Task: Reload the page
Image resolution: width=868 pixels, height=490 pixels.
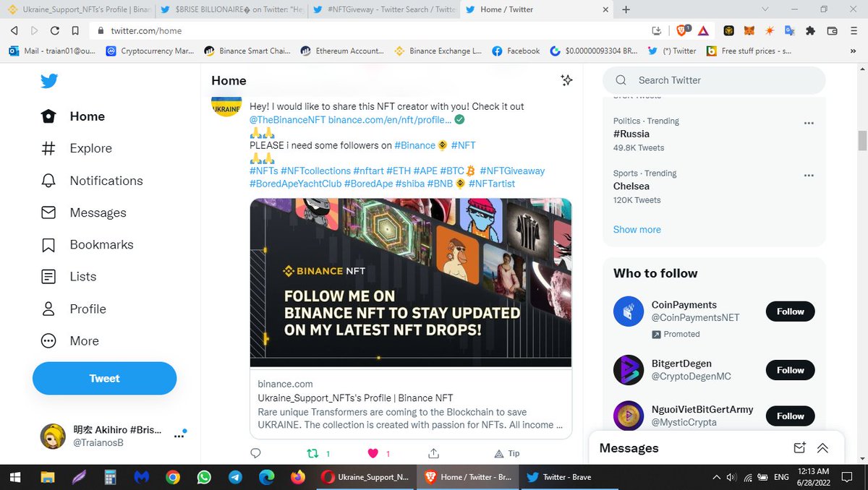Action: pos(54,30)
